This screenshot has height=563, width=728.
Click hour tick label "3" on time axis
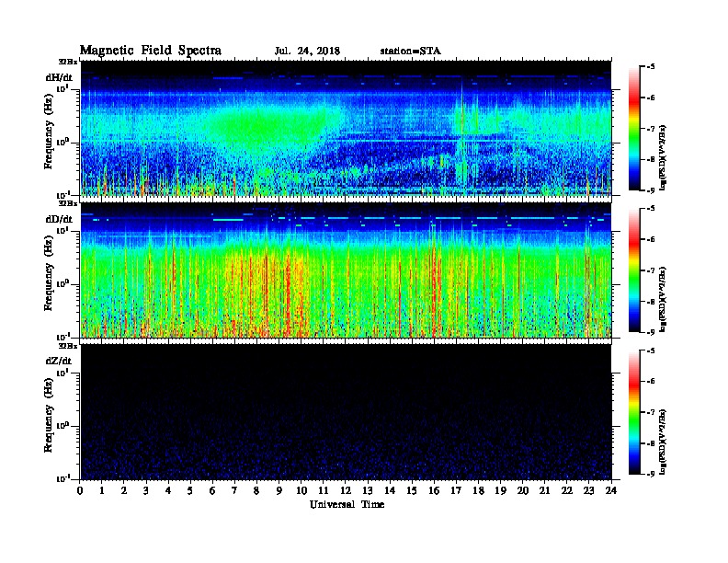coord(146,490)
